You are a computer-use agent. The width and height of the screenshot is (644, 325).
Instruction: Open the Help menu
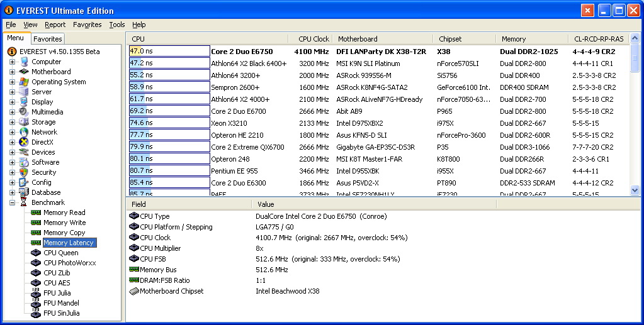139,25
